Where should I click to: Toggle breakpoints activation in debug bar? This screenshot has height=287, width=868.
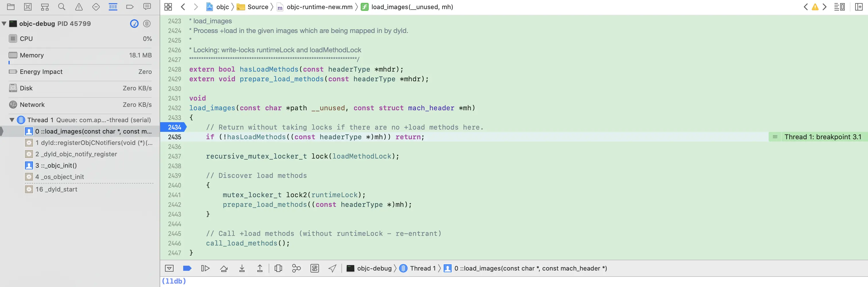[187, 268]
